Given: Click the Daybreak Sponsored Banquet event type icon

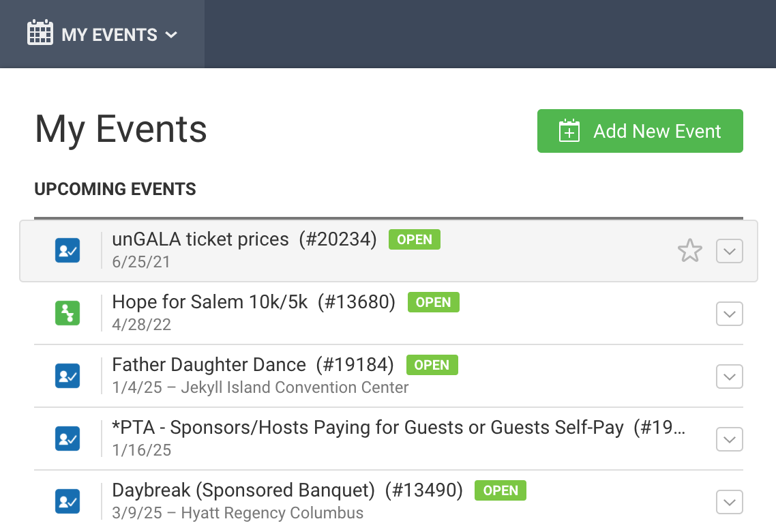Looking at the screenshot, I should pyautogui.click(x=68, y=501).
